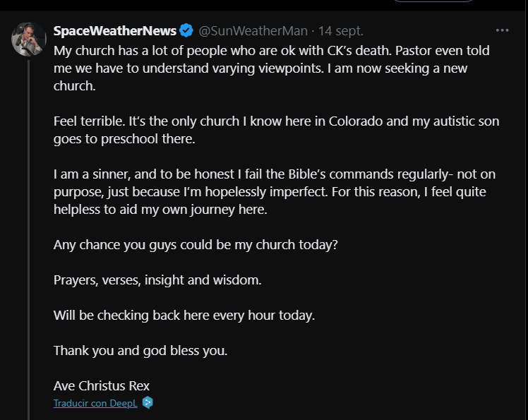Click the blue verified badge
The image size is (528, 420).
tap(186, 31)
